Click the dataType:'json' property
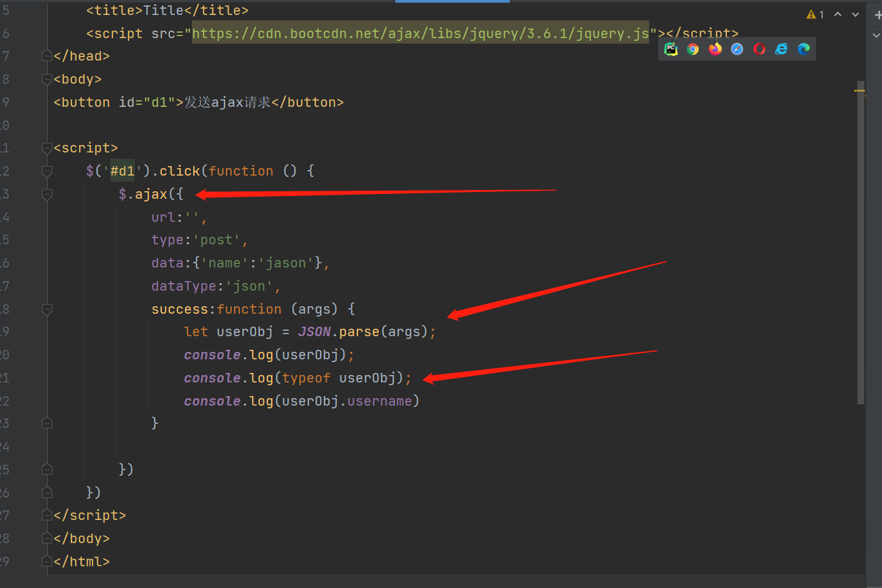Viewport: 882px width, 588px height. click(x=216, y=286)
